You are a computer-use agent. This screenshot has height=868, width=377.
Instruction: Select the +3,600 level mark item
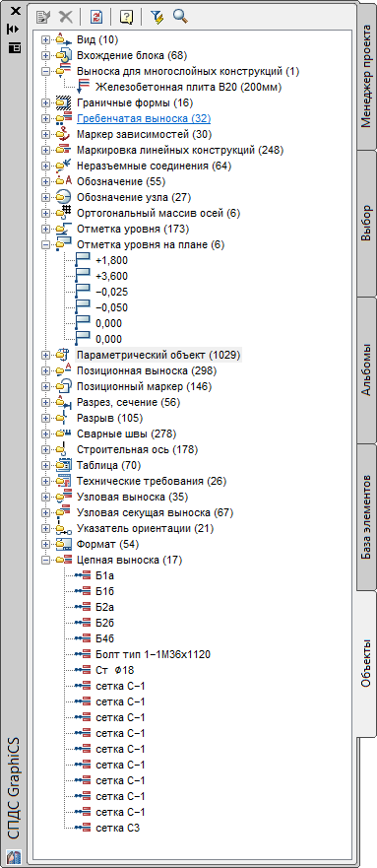tap(111, 276)
